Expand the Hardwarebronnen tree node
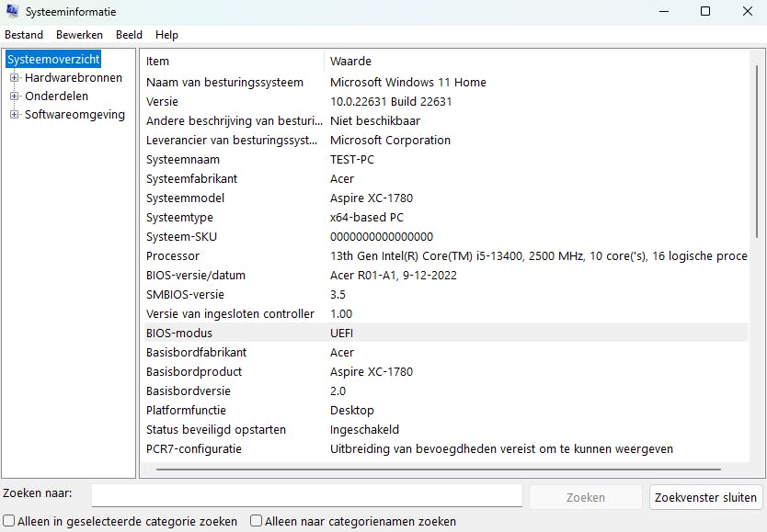This screenshot has width=767, height=532. click(13, 78)
